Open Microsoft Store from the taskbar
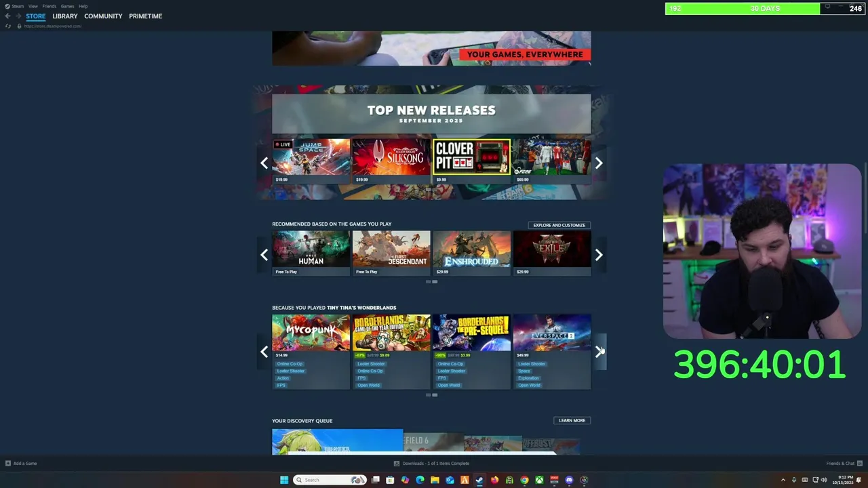This screenshot has height=488, width=868. (390, 480)
